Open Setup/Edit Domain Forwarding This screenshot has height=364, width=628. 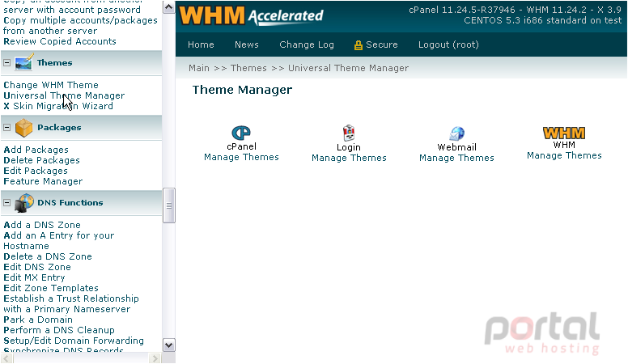pos(74,341)
